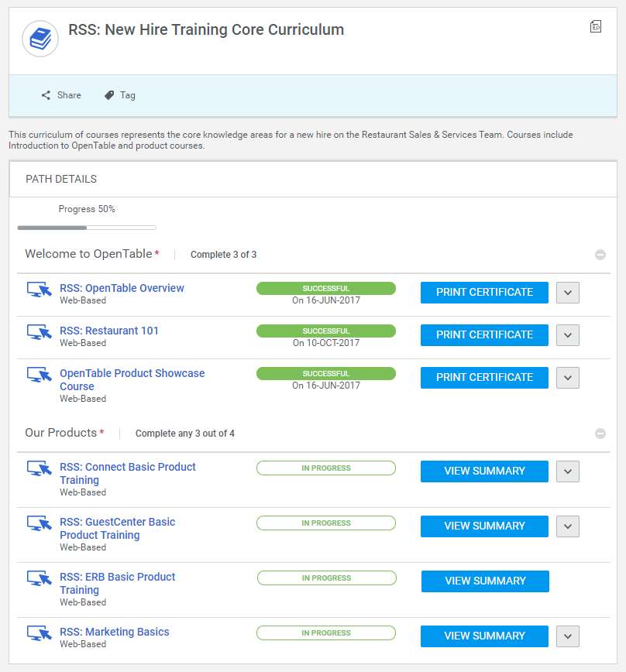
Task: Print certificate for RSS: Restaurant 101
Action: pos(484,335)
